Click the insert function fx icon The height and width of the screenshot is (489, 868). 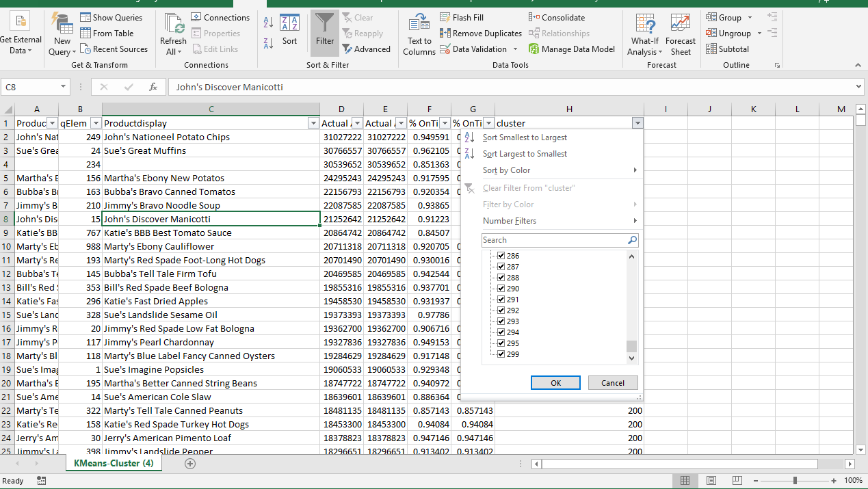click(153, 87)
